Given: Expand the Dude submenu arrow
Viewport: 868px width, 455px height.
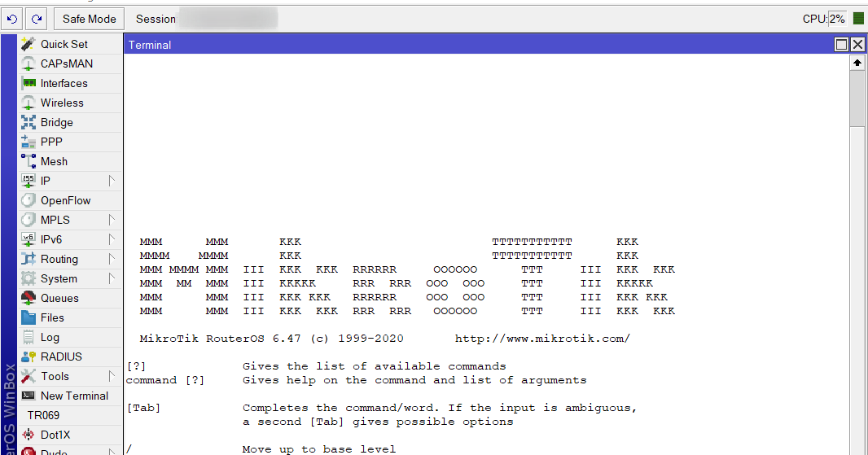Looking at the screenshot, I should click(x=112, y=452).
